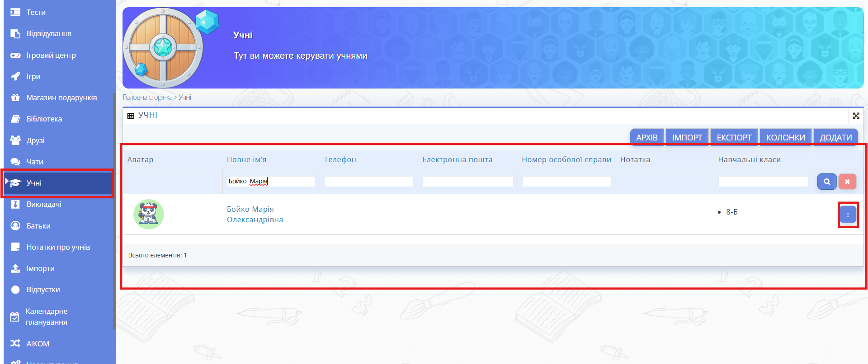Open Тести in the sidebar
The image size is (868, 364).
coord(36,12)
